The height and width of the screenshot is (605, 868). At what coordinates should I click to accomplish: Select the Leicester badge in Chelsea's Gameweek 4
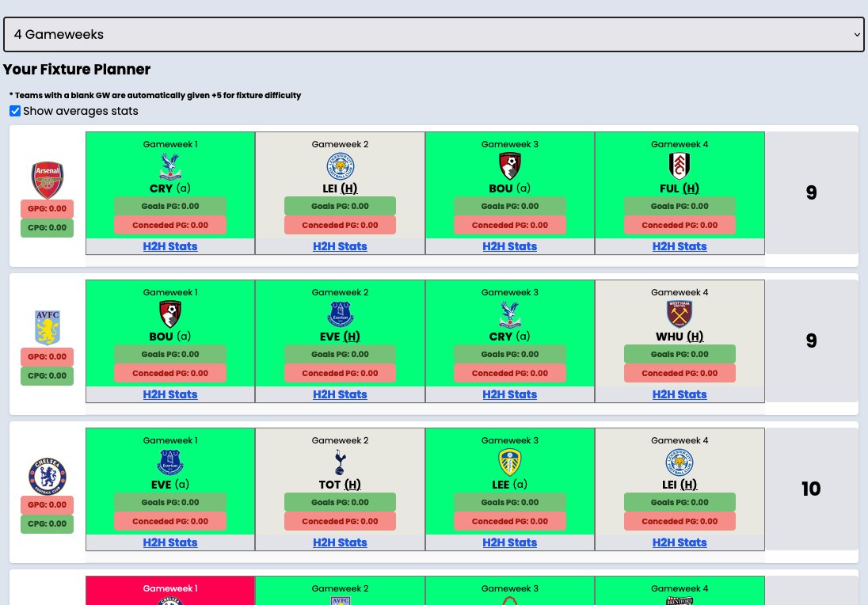(679, 462)
